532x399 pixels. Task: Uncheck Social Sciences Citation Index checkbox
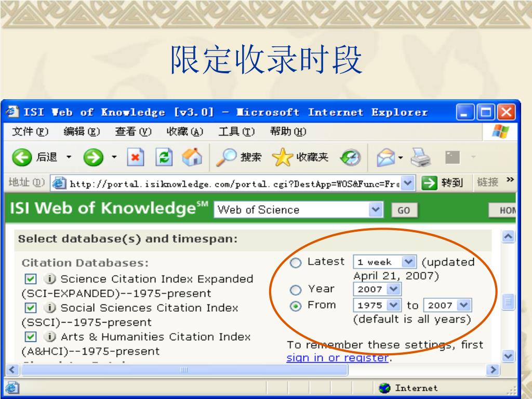tap(31, 308)
